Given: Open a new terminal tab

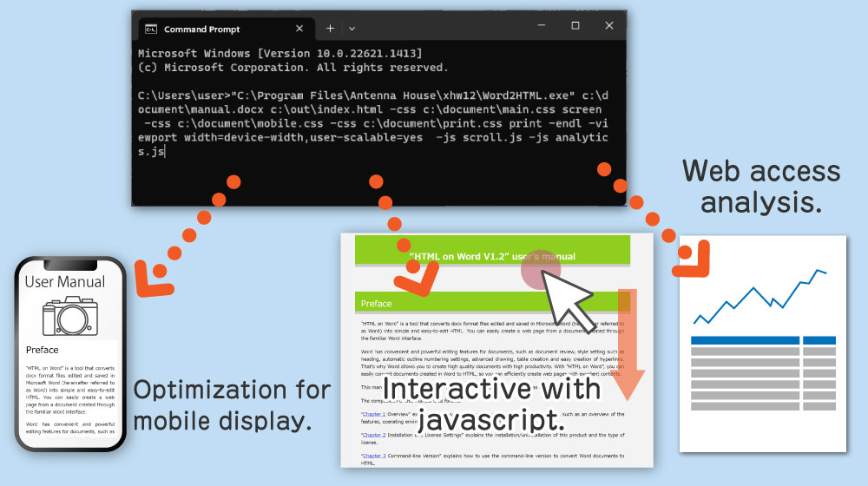Looking at the screenshot, I should point(330,29).
